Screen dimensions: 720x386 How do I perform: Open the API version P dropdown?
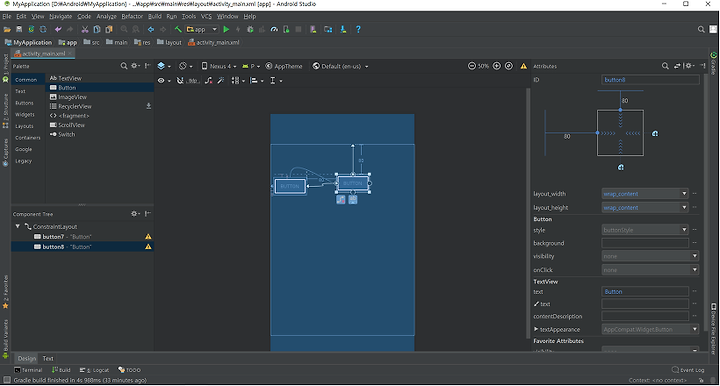click(x=251, y=66)
